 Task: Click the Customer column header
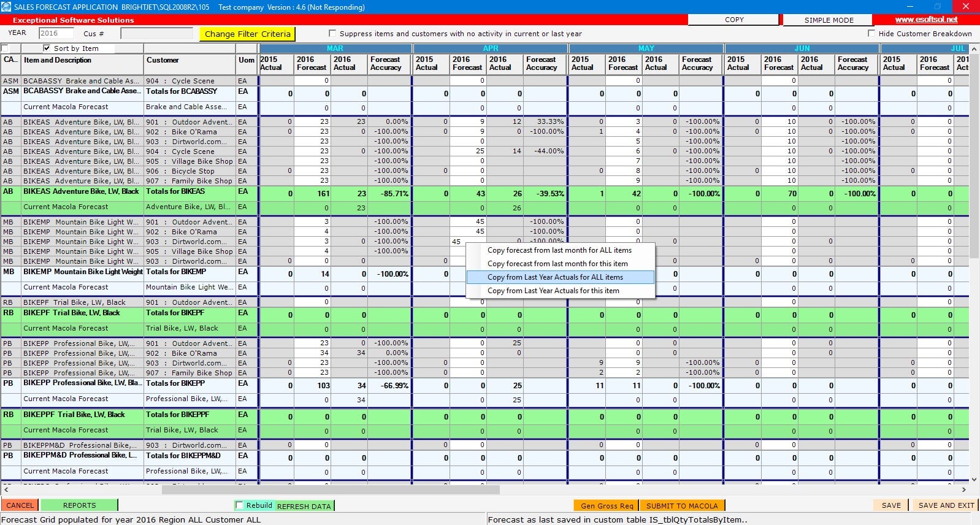[190, 64]
